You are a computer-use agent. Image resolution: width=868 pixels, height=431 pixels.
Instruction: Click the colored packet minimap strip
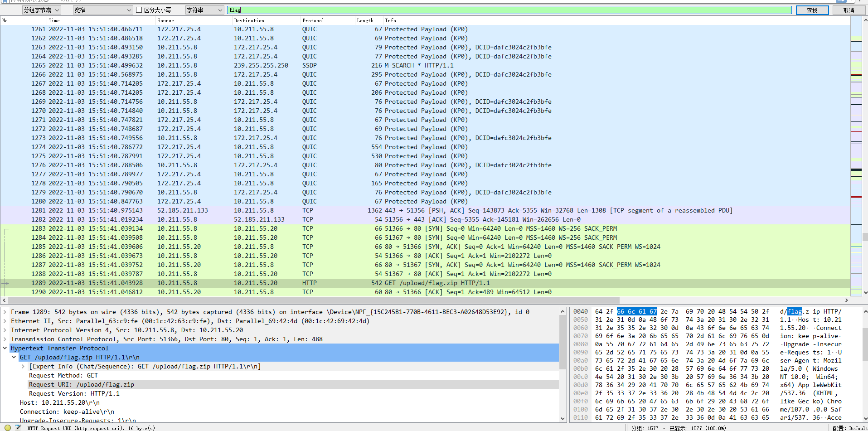(x=856, y=156)
